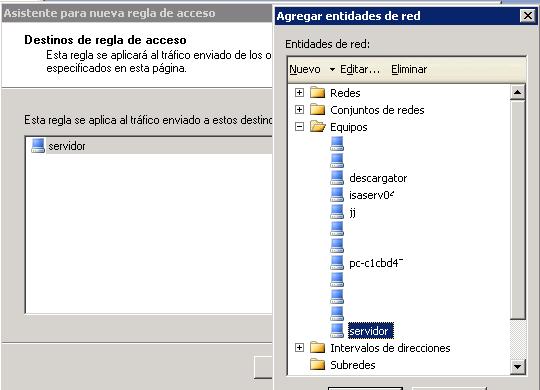The width and height of the screenshot is (540, 390).
Task: Expand the Redes tree node
Action: (299, 92)
